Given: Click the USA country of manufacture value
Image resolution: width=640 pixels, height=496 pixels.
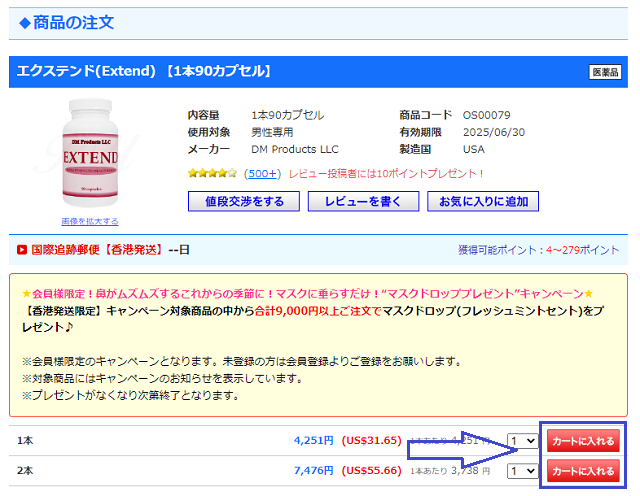Looking at the screenshot, I should 473,149.
